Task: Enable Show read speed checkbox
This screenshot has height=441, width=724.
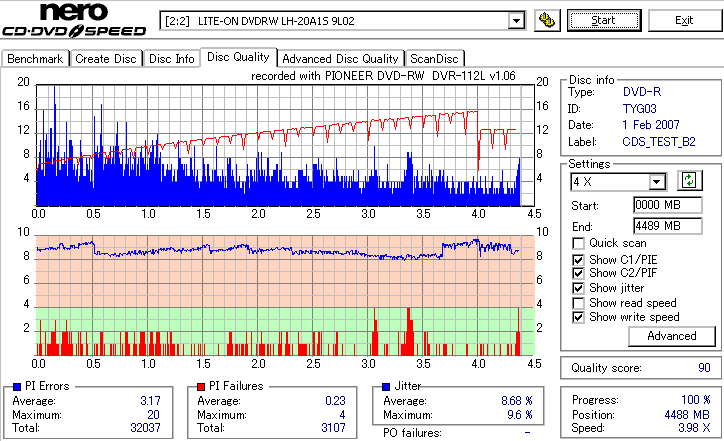Action: click(x=578, y=303)
